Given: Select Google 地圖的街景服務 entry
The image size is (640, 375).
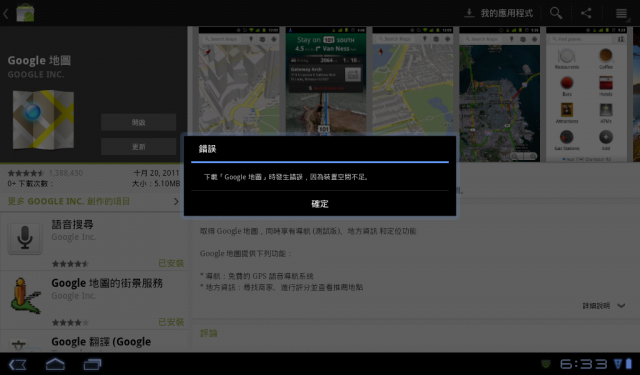Looking at the screenshot, I should tap(93, 300).
